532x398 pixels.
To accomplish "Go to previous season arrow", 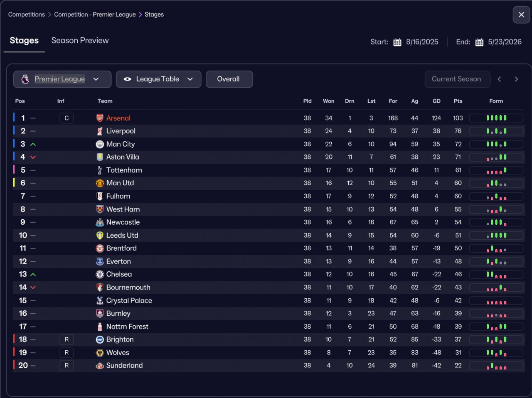I will (500, 79).
